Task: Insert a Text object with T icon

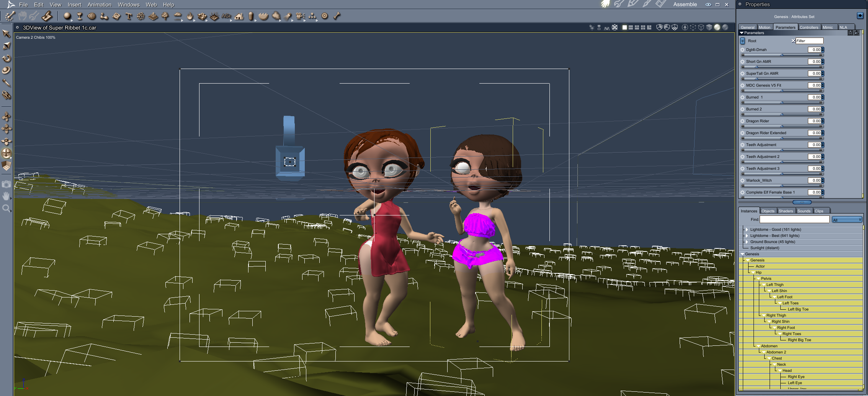Action: (x=129, y=16)
